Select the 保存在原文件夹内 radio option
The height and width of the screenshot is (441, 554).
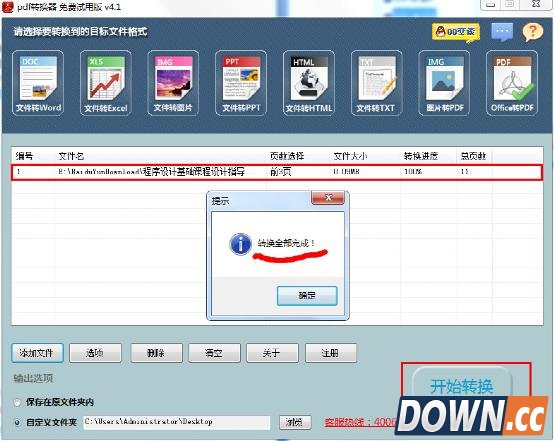coord(17,402)
